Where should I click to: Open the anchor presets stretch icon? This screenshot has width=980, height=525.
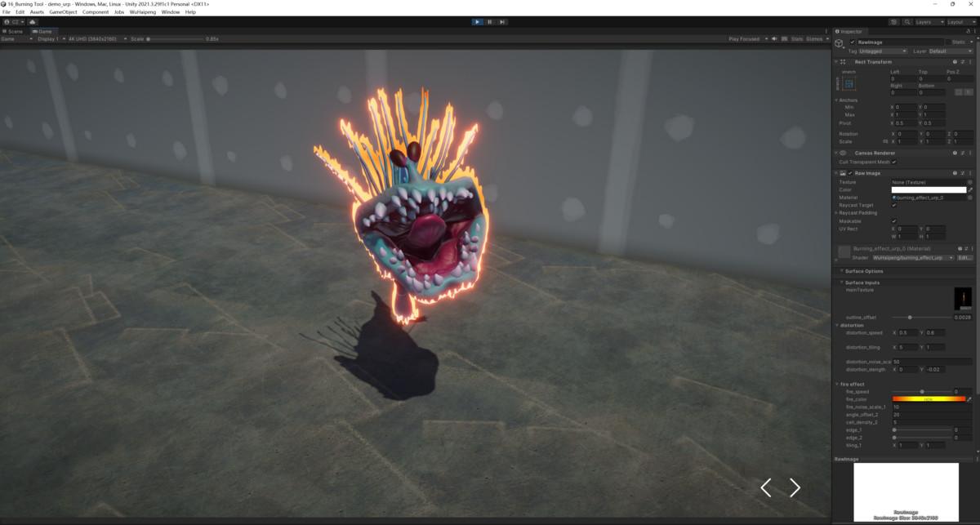[x=849, y=83]
